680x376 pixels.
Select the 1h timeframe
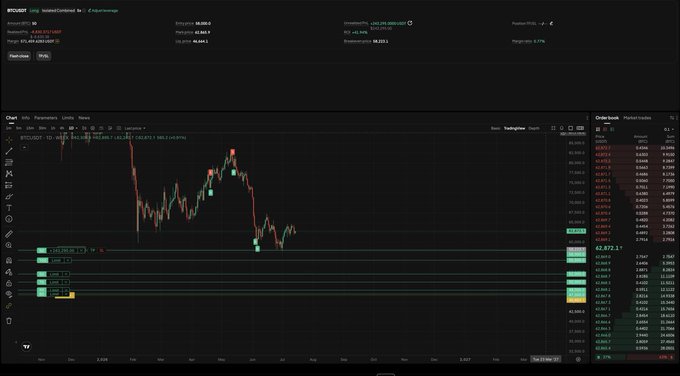(53, 128)
